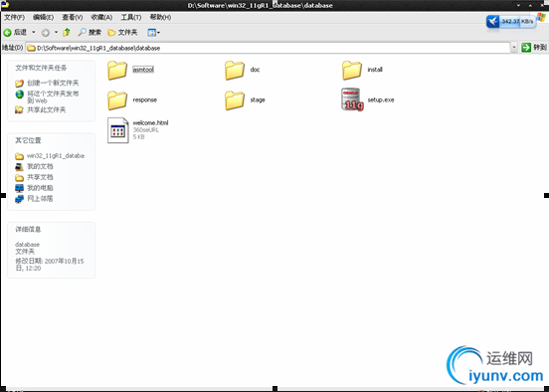Click the grey Forward arrow icon
This screenshot has height=392, width=549.
(46, 33)
